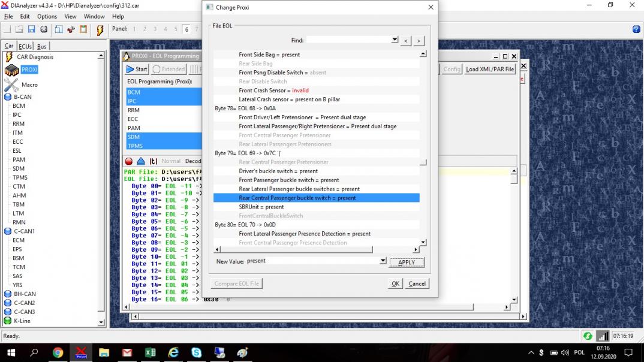Click the red tools icon in toolbar
The height and width of the screenshot is (362, 644).
[71, 29]
